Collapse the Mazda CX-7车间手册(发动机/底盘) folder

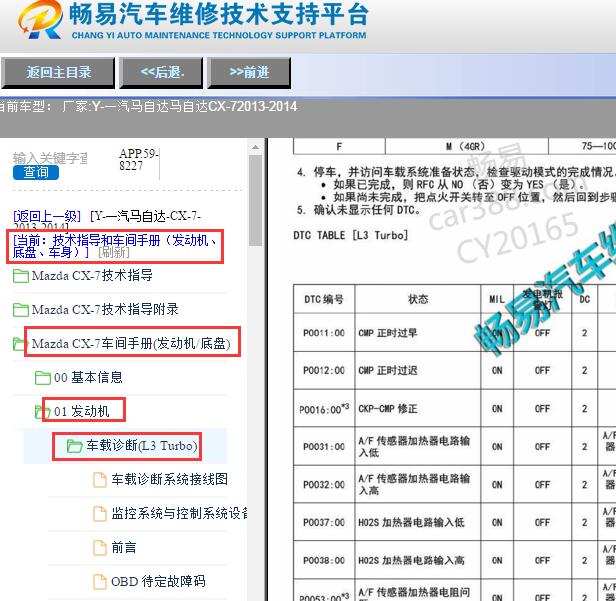tap(131, 343)
